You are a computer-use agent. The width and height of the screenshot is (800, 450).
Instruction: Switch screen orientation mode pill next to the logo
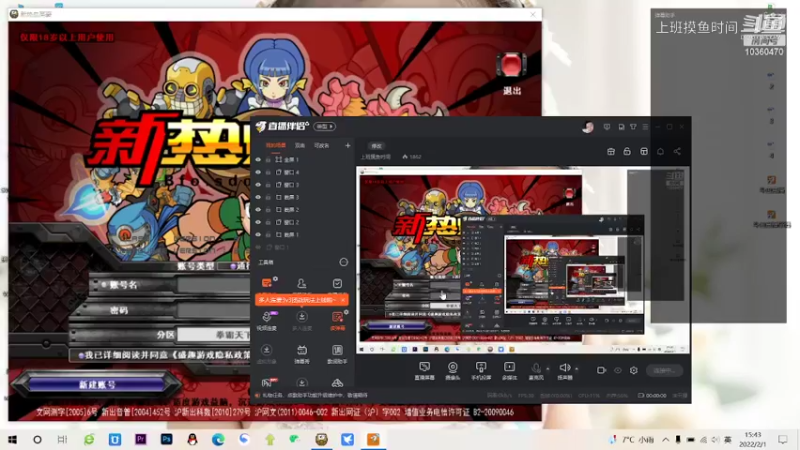coord(324,127)
